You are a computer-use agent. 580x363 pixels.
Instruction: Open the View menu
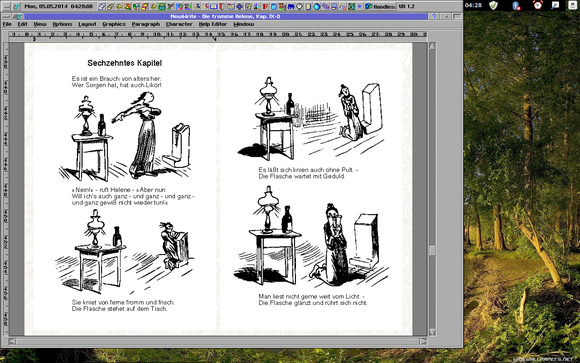point(40,24)
